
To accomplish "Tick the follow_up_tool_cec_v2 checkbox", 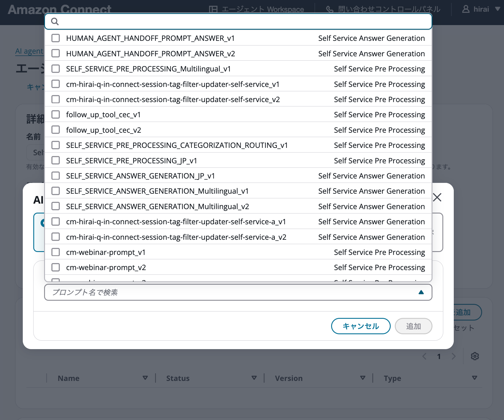I will pyautogui.click(x=55, y=130).
